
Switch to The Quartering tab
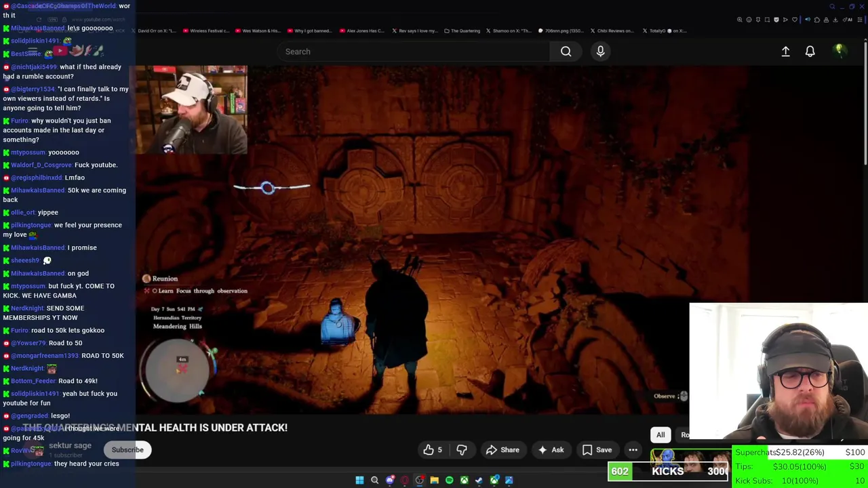pos(462,30)
